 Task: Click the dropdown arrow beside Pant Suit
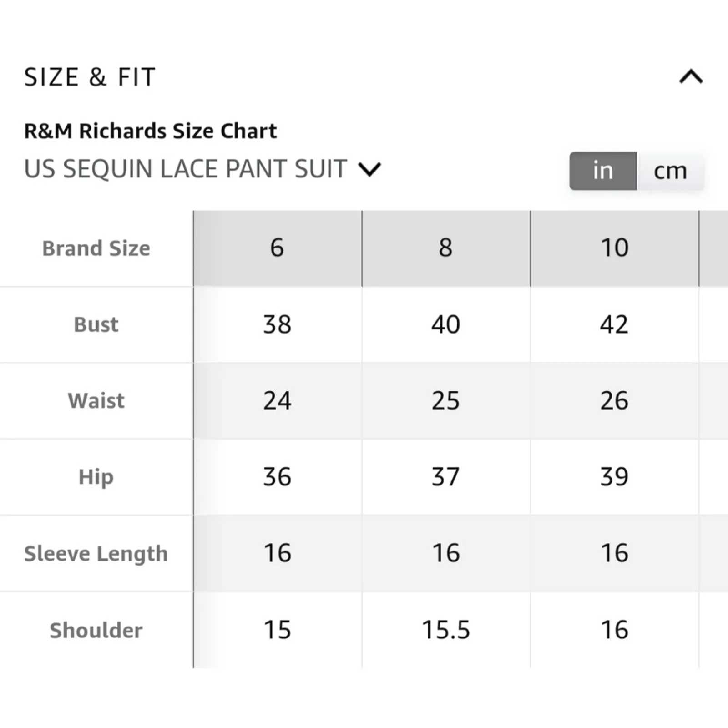coord(369,170)
